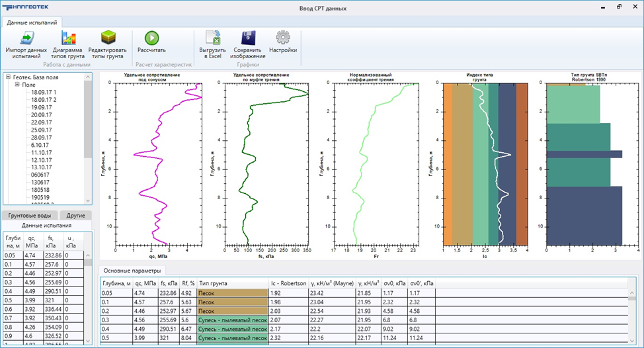This screenshot has width=644, height=348.
Task: Switch to the Грунтовые воды tab
Action: pos(29,215)
